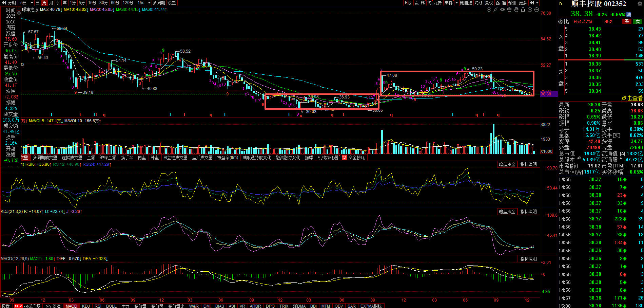Screen dimensions: 644x308
Task: Select the 分时 intraday view
Action: point(12,3)
